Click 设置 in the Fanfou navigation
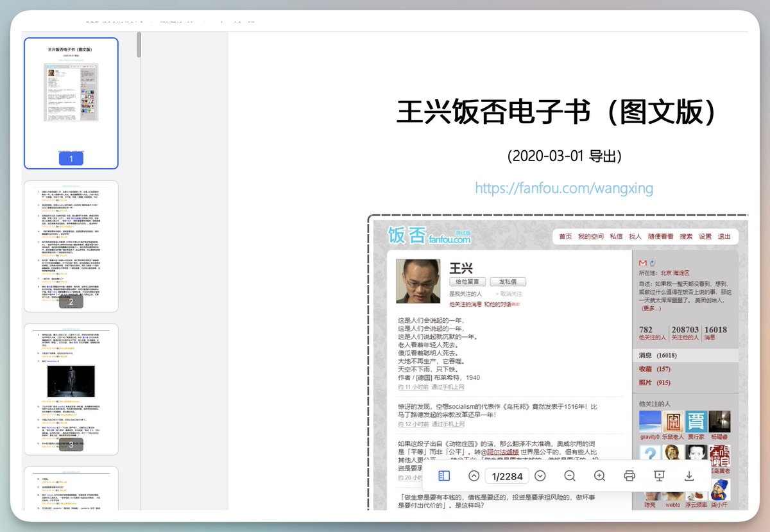The image size is (770, 532). click(705, 237)
